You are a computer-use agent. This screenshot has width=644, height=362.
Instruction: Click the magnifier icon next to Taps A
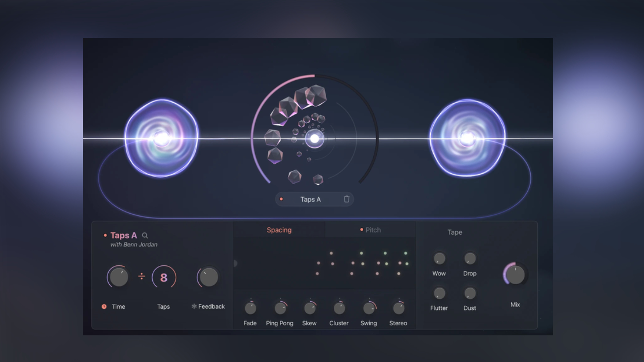(x=145, y=236)
